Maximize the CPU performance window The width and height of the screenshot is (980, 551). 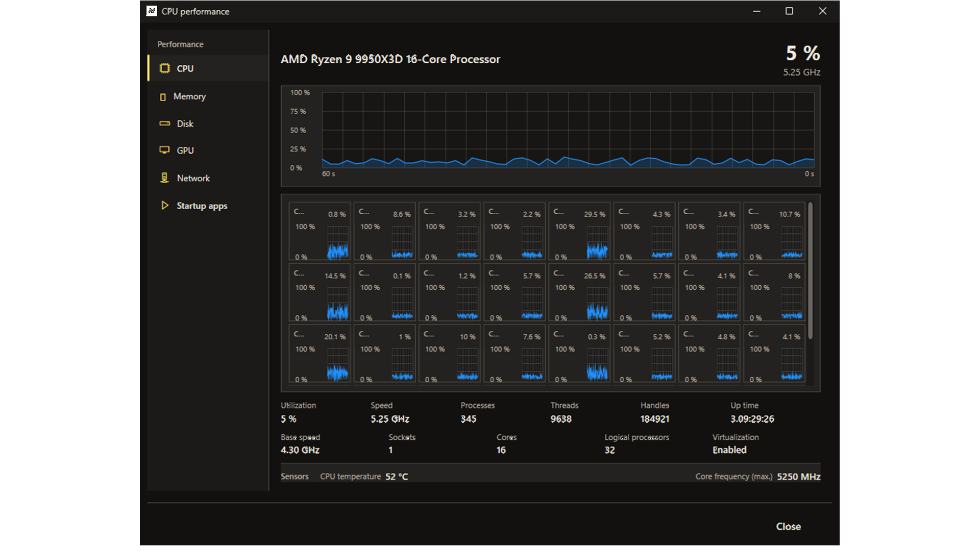click(x=789, y=11)
